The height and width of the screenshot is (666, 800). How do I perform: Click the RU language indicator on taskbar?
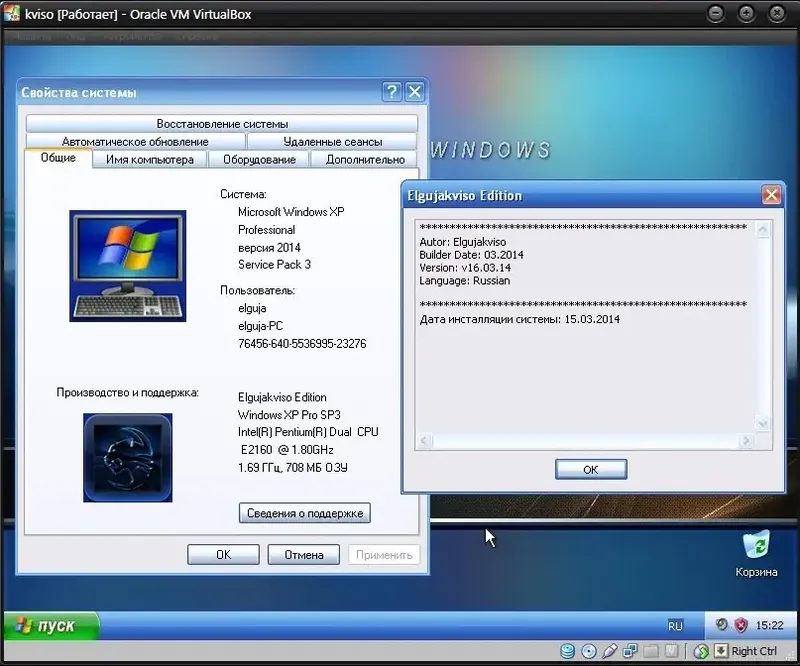coord(675,626)
